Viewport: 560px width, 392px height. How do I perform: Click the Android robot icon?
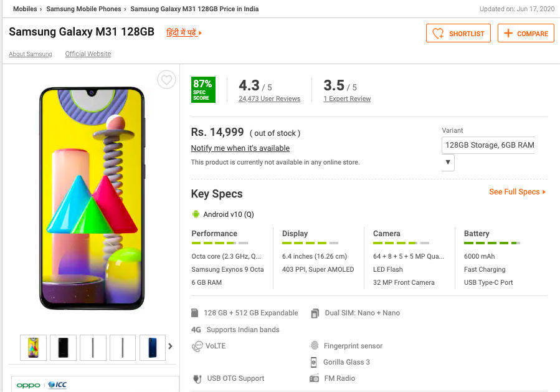(196, 214)
